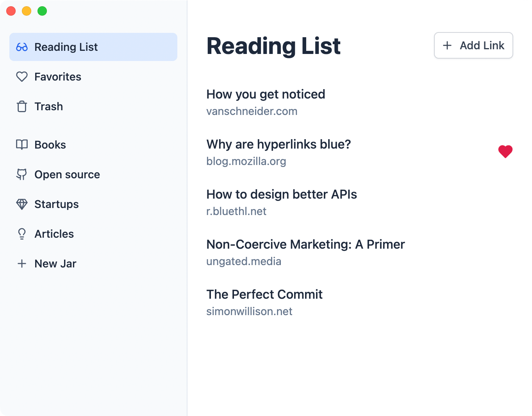Click the simonwillison.net domain text
The image size is (532, 416).
tap(249, 312)
